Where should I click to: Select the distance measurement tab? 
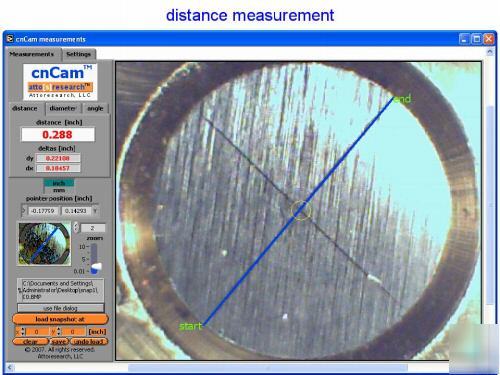25,108
